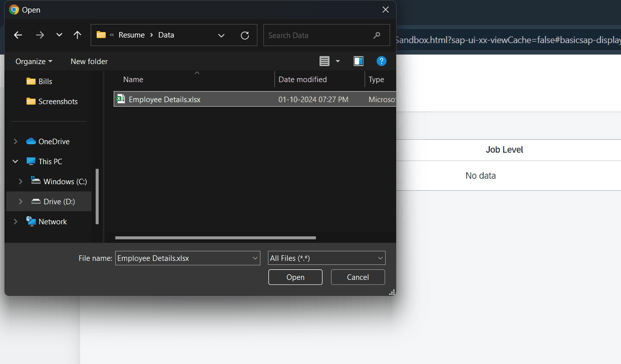
Task: Create a New folder
Action: 89,61
